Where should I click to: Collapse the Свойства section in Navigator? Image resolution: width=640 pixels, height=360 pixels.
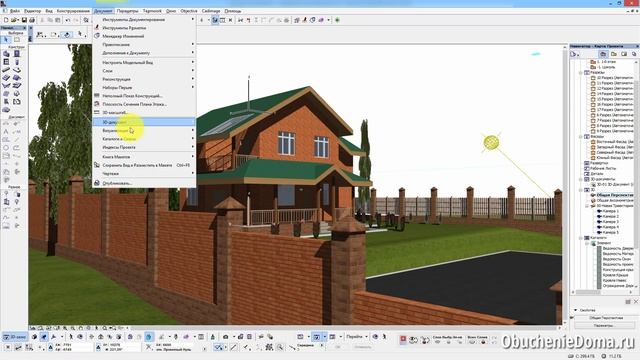pyautogui.click(x=576, y=310)
